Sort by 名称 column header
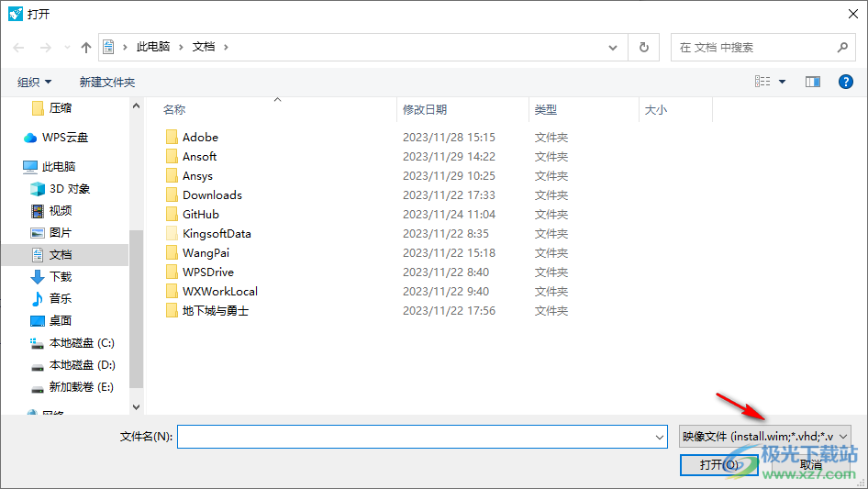 pos(174,110)
